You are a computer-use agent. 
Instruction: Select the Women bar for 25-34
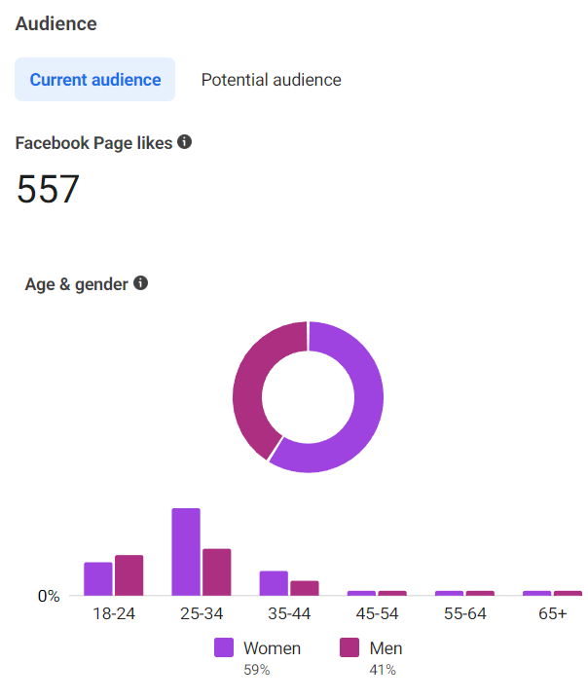[186, 552]
